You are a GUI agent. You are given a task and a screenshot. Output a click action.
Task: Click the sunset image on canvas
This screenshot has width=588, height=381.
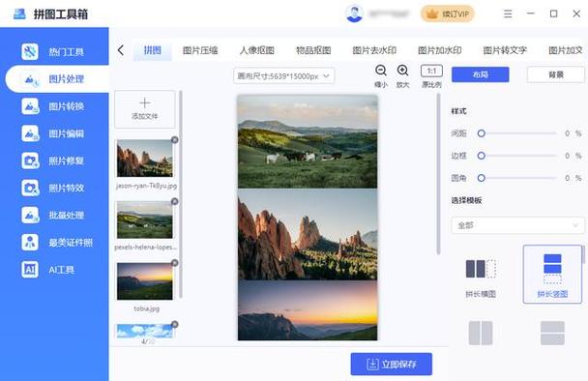click(x=308, y=310)
